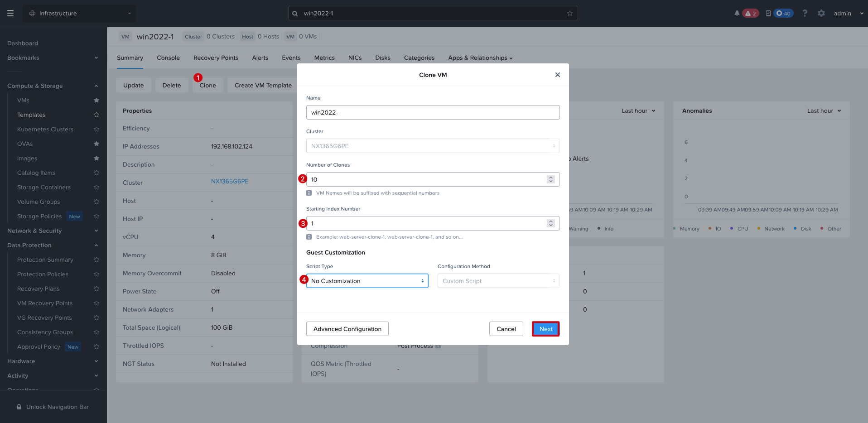This screenshot has width=868, height=423.
Task: Click the Unlock Navigation Bar lock icon
Action: [x=19, y=407]
